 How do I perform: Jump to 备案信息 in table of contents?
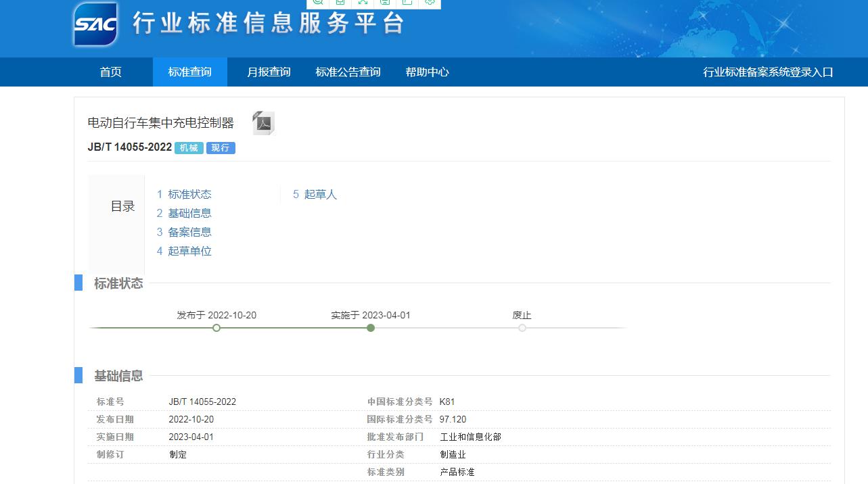pyautogui.click(x=189, y=233)
